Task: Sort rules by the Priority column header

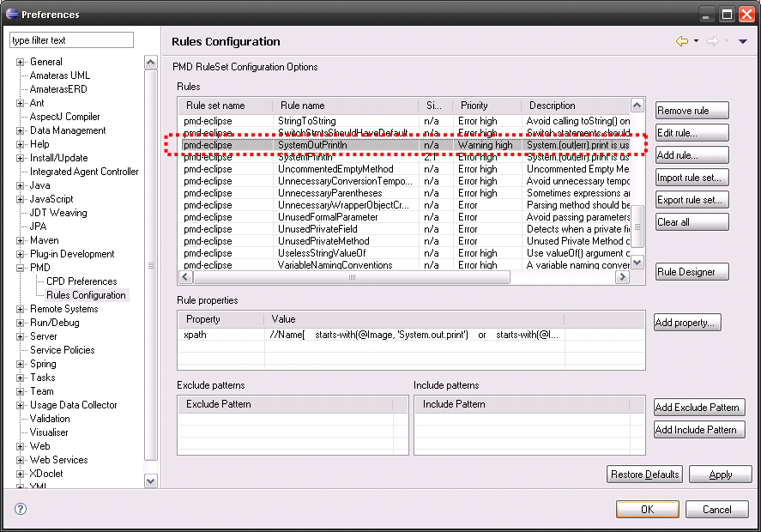Action: 474,106
